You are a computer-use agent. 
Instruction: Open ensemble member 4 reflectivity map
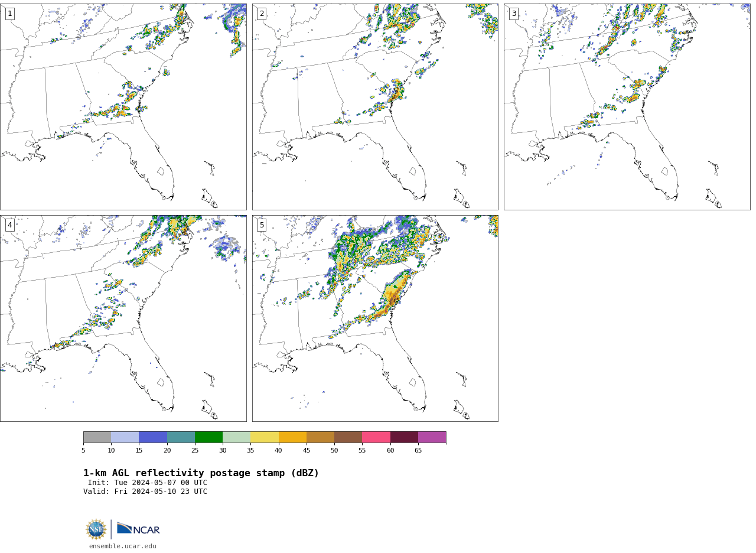(x=123, y=318)
